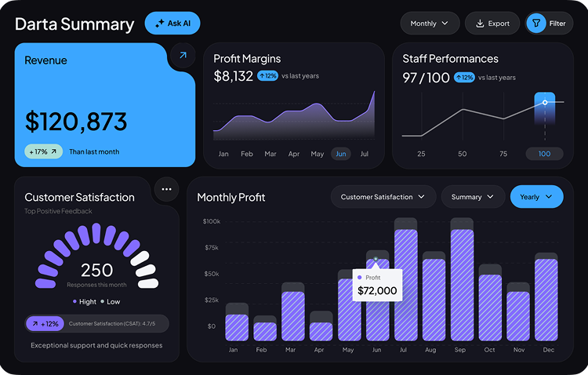Click the Export download icon
The width and height of the screenshot is (588, 375).
pyautogui.click(x=480, y=24)
